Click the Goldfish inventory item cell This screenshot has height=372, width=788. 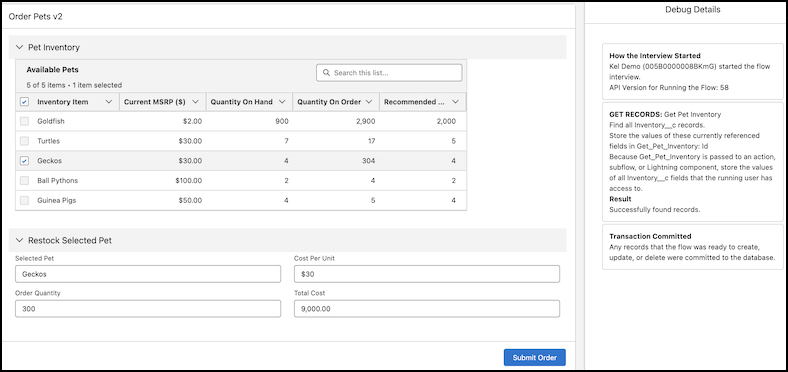[x=51, y=122]
